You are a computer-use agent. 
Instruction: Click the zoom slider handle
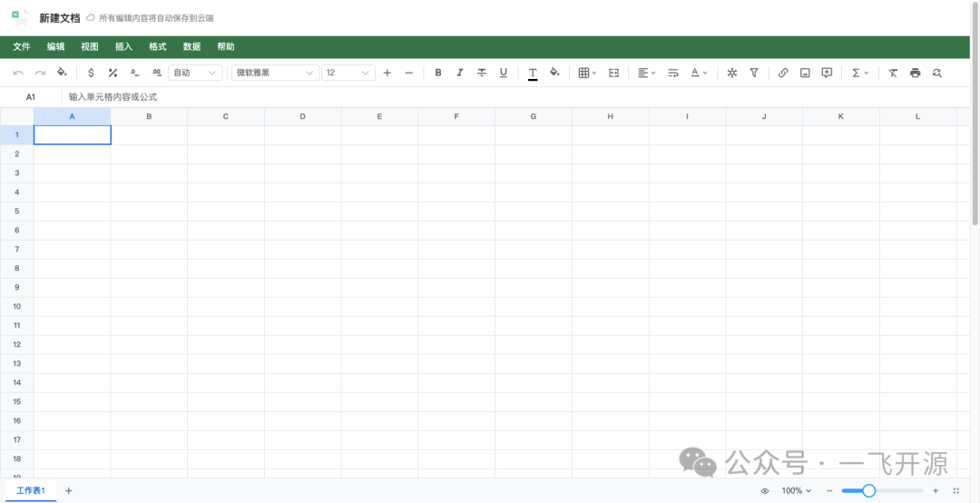point(868,491)
